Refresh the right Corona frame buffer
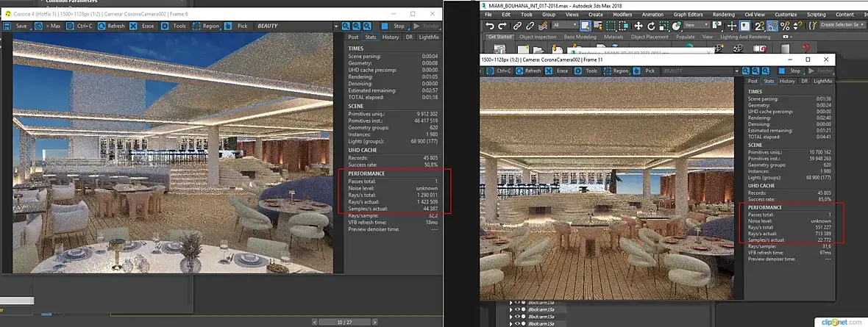This screenshot has height=327, width=868. (528, 71)
